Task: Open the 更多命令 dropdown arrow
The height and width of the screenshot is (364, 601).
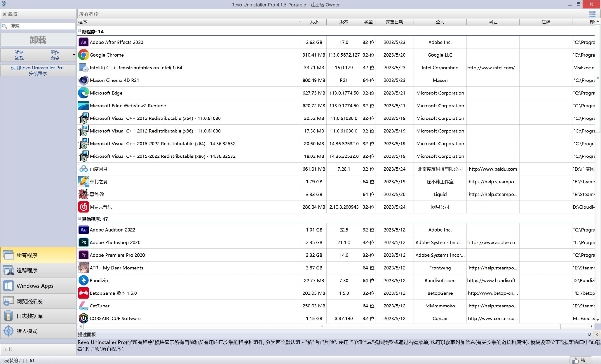Action: tap(74, 55)
